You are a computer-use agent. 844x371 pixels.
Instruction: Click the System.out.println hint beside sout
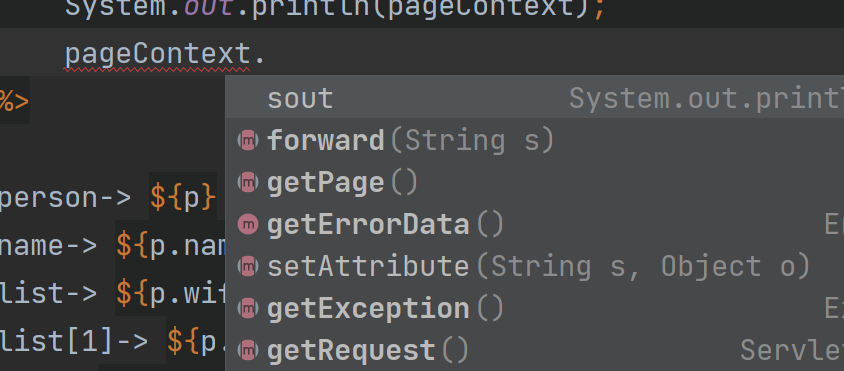pyautogui.click(x=706, y=99)
